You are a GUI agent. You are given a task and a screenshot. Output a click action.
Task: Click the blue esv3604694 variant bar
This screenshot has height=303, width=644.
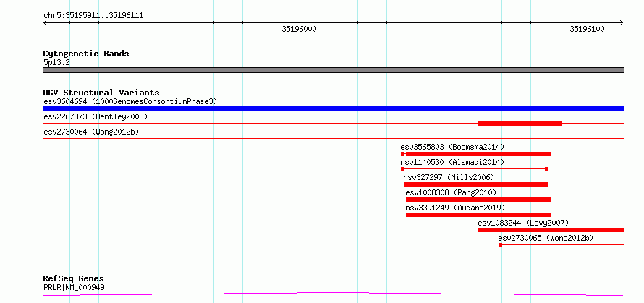pyautogui.click(x=333, y=108)
